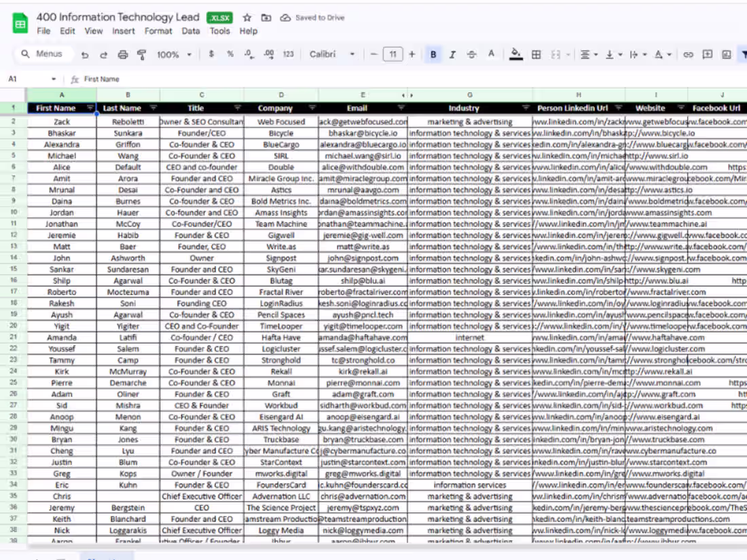Open the Help menu
This screenshot has width=747, height=560.
[x=248, y=31]
